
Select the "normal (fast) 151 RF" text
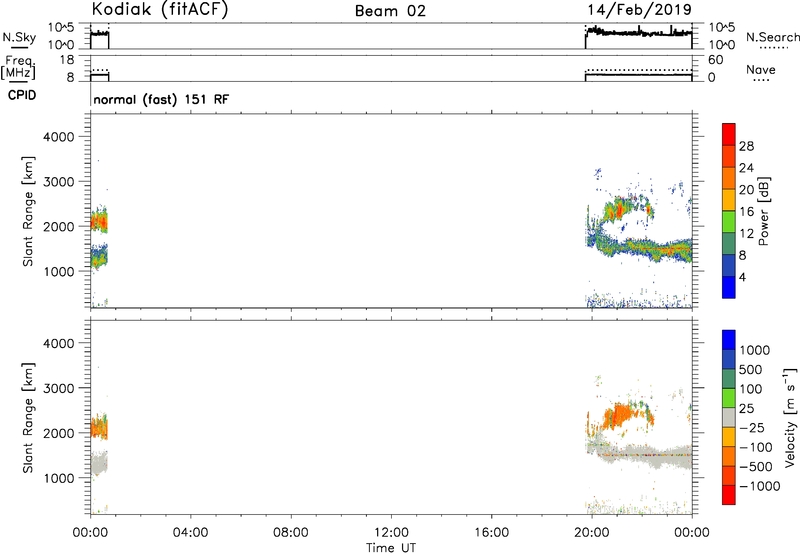point(161,99)
